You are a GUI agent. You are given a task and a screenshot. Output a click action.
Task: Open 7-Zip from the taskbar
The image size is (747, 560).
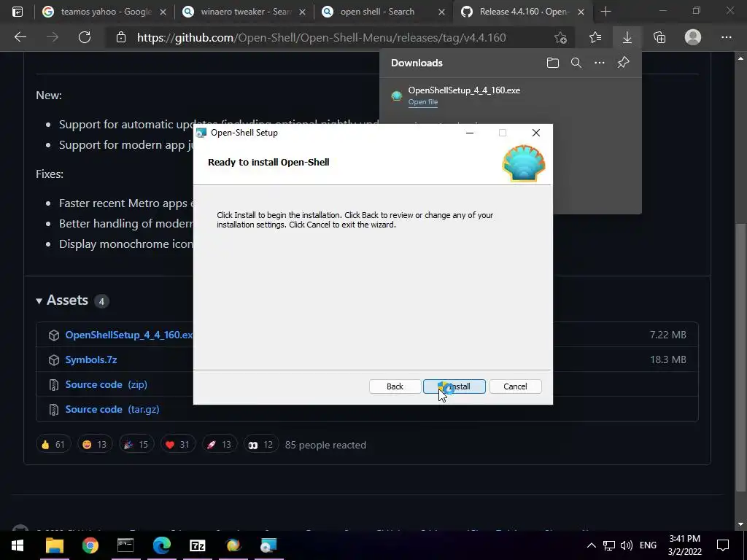pos(197,545)
